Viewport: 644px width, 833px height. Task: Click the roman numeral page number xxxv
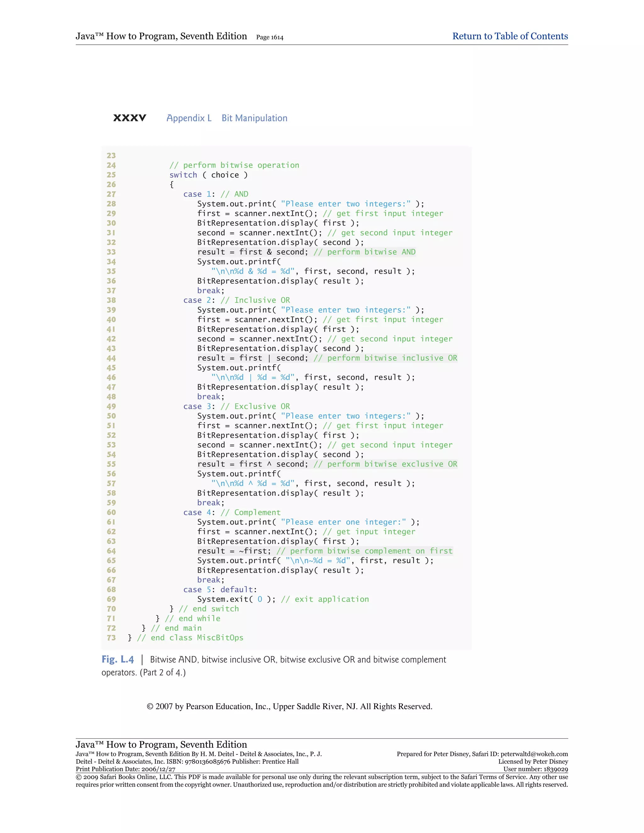pyautogui.click(x=130, y=118)
